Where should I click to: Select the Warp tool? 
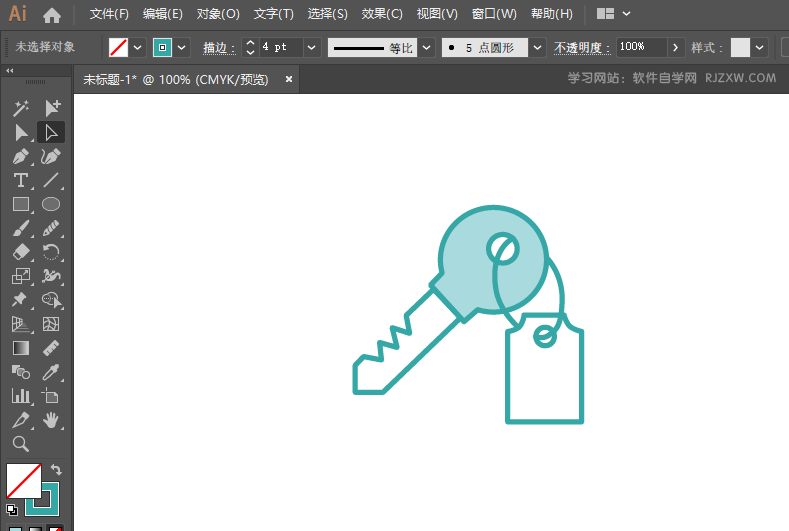tap(51, 276)
